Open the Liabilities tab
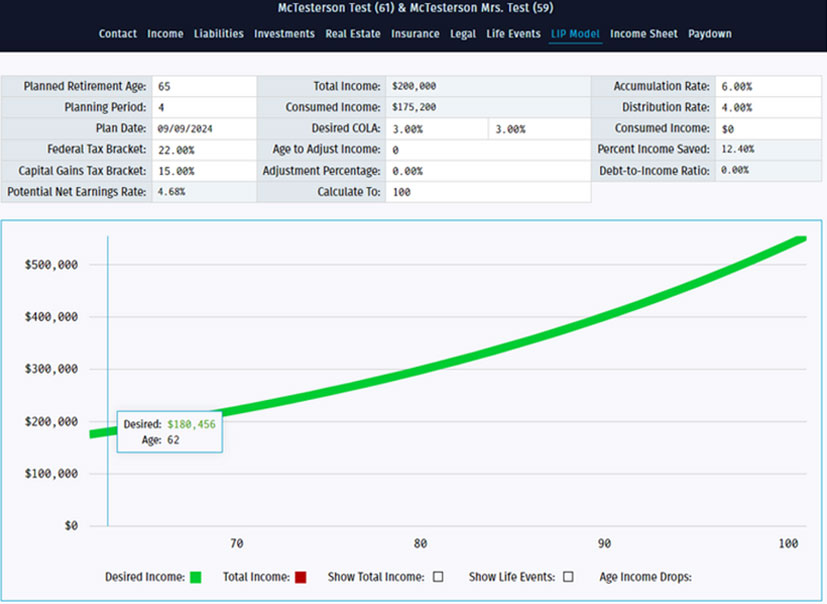 pyautogui.click(x=218, y=34)
